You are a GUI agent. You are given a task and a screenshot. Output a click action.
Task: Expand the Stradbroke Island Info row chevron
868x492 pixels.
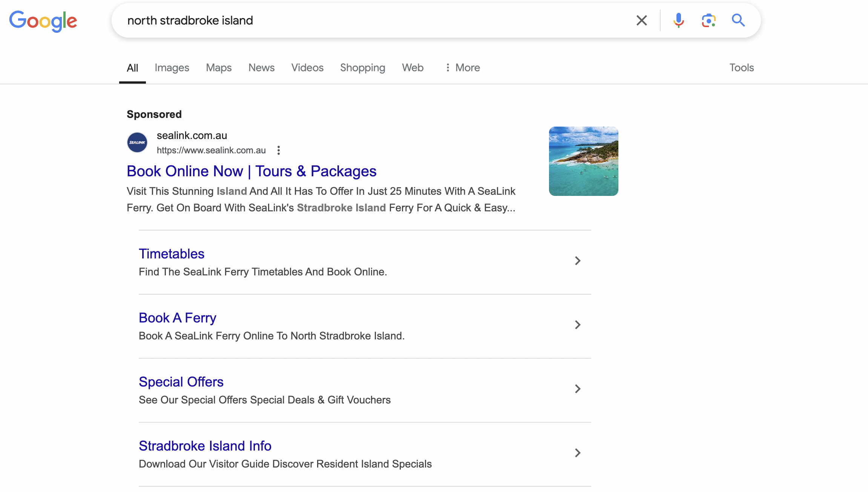coord(578,453)
